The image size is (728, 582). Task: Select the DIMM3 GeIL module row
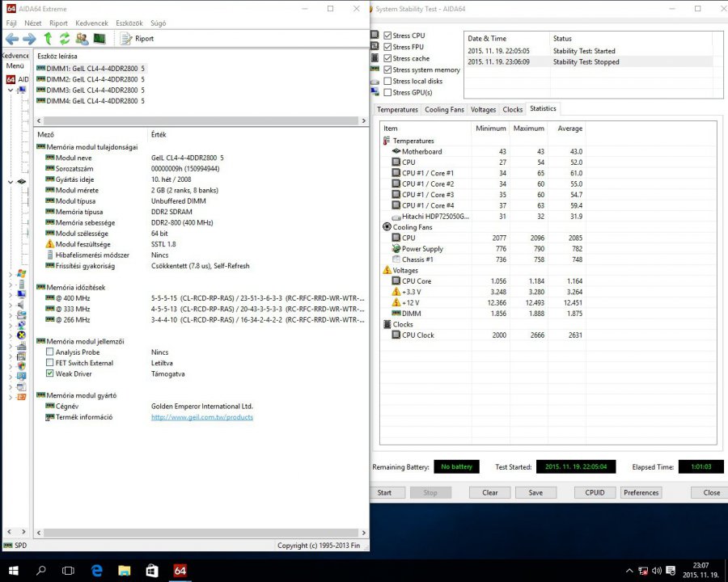(91, 90)
